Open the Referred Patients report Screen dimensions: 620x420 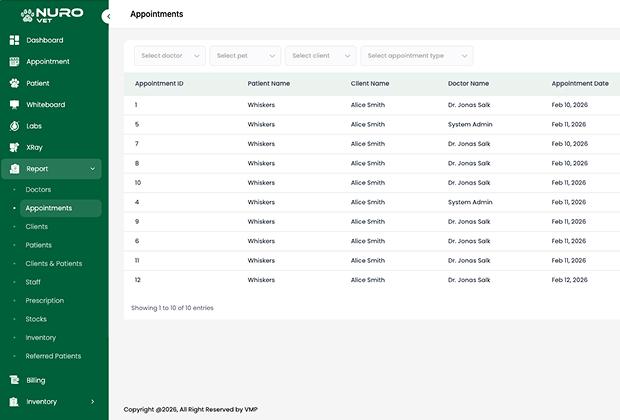pyautogui.click(x=53, y=356)
